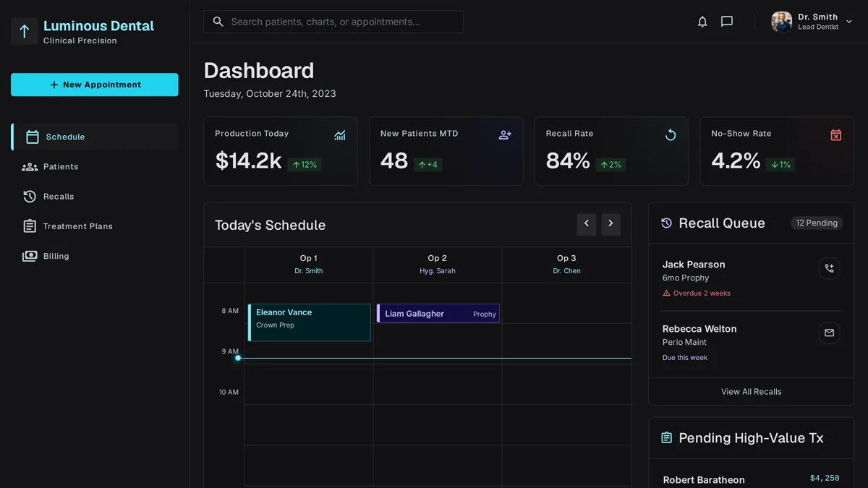Select the Op 2 Hyg. Sarah column header
Image resolution: width=868 pixels, height=488 pixels.
click(438, 265)
